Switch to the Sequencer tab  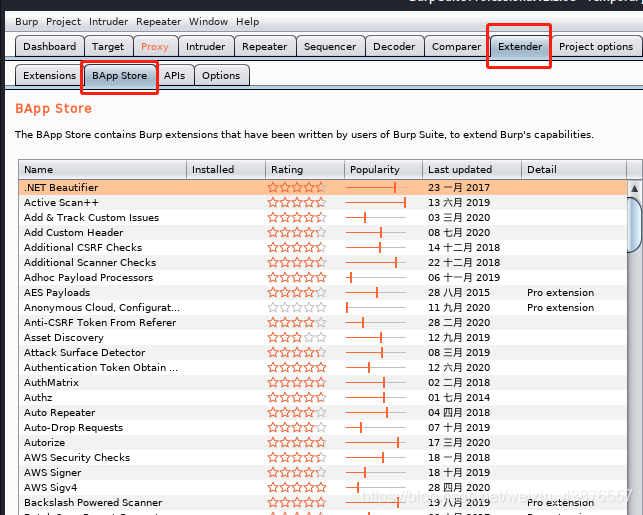point(330,46)
